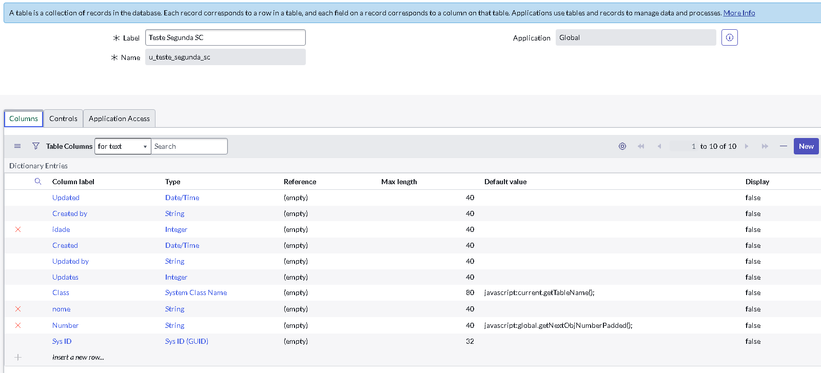Switch to the Controls tab
Image resolution: width=821 pixels, height=373 pixels.
coord(63,118)
